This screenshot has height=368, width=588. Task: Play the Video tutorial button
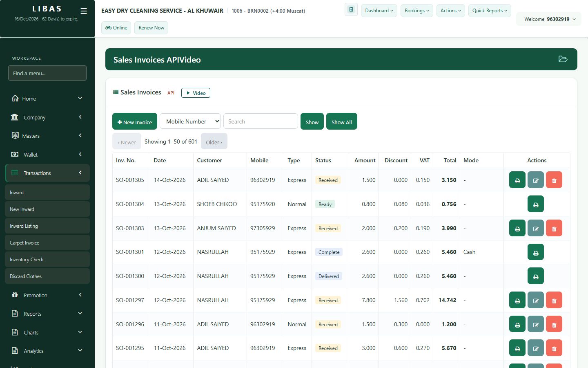(x=196, y=93)
